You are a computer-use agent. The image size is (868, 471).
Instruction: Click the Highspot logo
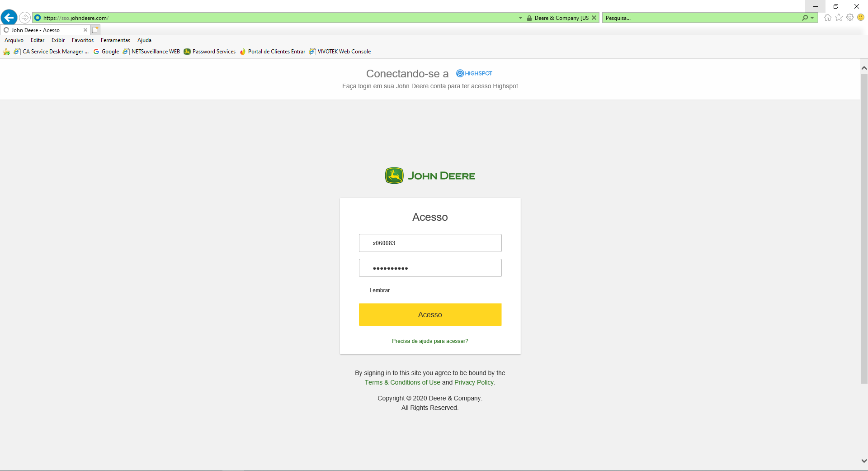tap(474, 73)
